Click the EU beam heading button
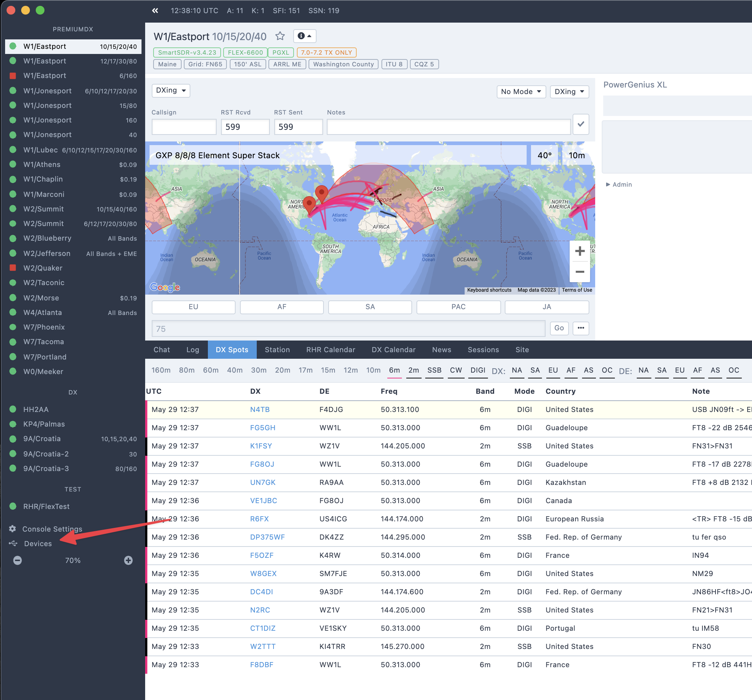 (193, 307)
